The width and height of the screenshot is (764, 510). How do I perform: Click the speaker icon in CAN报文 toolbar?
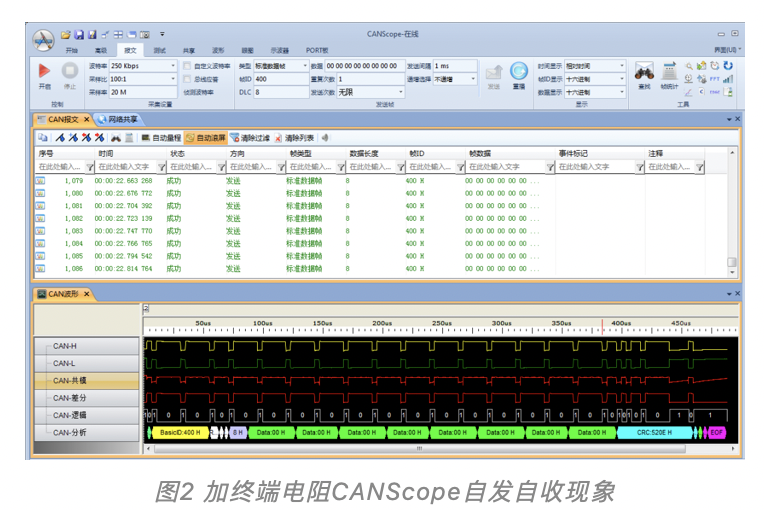pos(325,138)
